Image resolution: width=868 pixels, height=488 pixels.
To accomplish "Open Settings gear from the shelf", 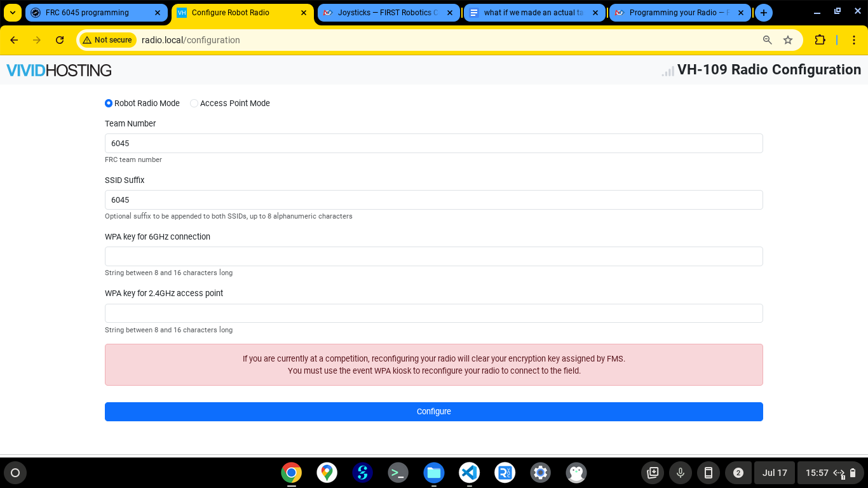I will pyautogui.click(x=541, y=473).
